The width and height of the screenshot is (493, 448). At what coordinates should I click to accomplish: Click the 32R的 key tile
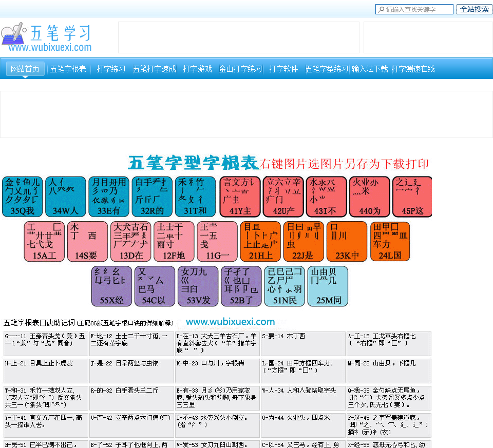[152, 197]
